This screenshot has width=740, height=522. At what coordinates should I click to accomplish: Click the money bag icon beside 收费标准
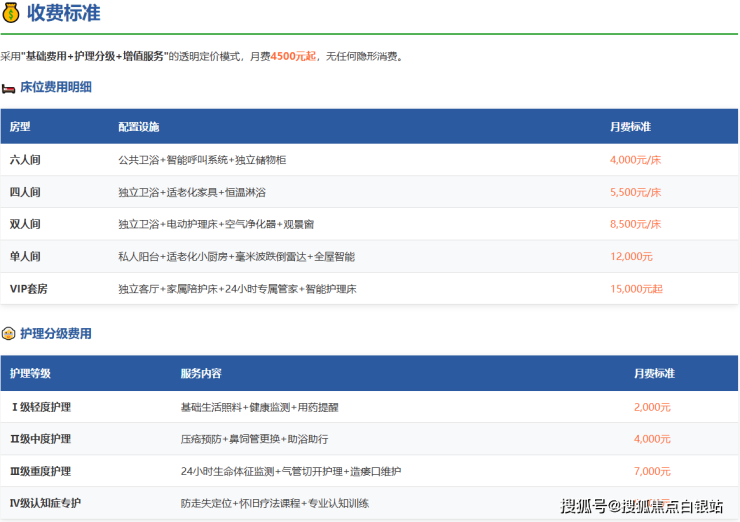[12, 14]
